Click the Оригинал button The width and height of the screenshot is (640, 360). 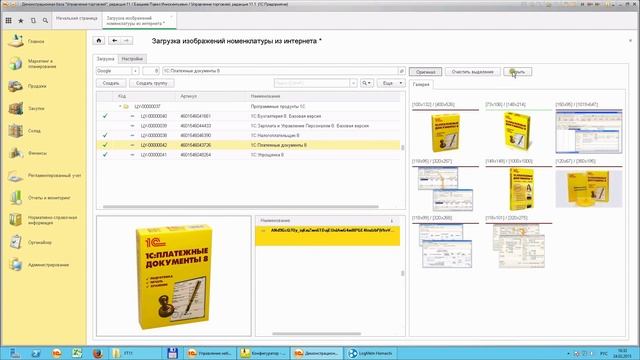coord(425,71)
